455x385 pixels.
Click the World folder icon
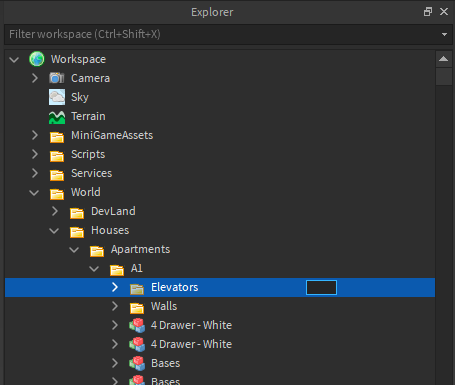click(x=57, y=194)
